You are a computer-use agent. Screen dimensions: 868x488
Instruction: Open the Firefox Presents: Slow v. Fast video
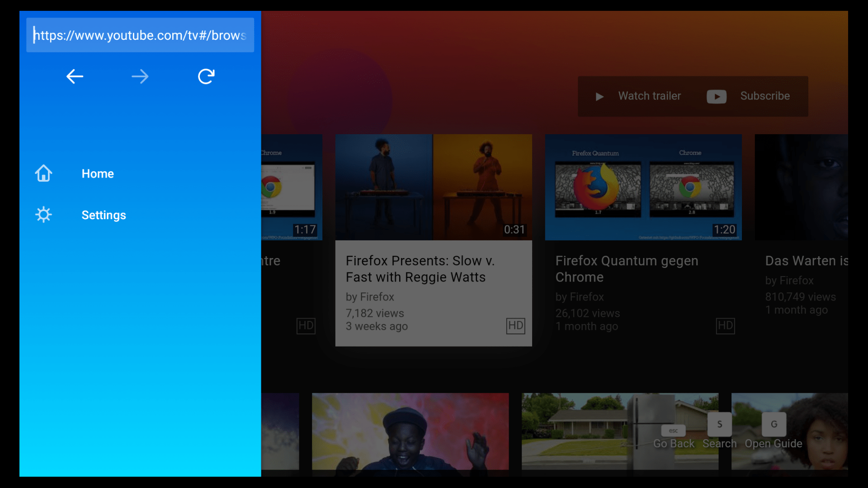point(433,187)
